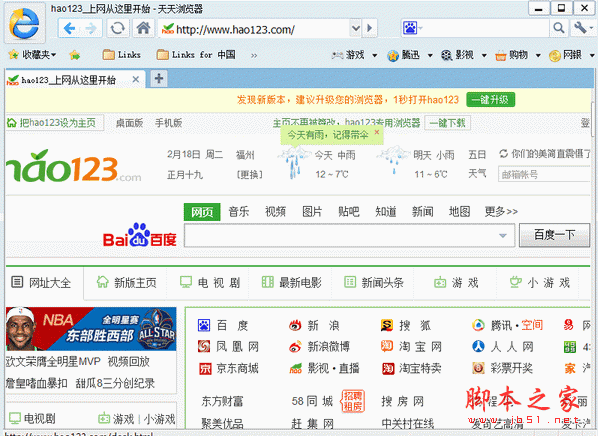Click the 新版主页 navigation link
The width and height of the screenshot is (598, 436).
pos(127,283)
